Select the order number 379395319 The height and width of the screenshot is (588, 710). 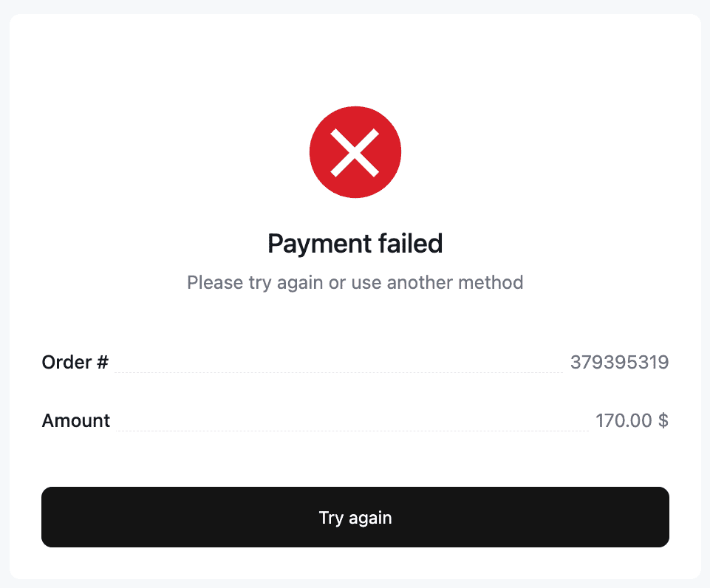[620, 362]
